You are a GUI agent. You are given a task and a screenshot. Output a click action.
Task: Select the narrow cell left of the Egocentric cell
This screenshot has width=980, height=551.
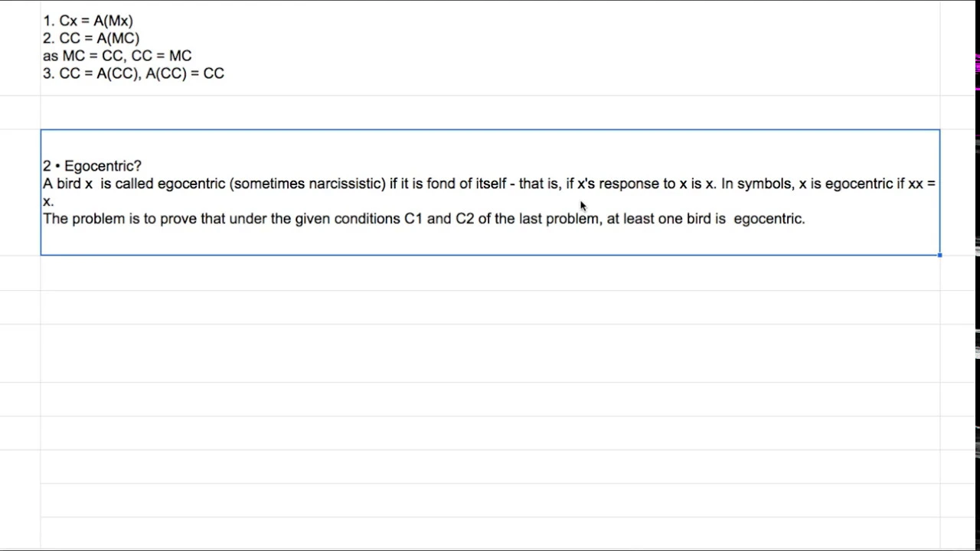20,192
